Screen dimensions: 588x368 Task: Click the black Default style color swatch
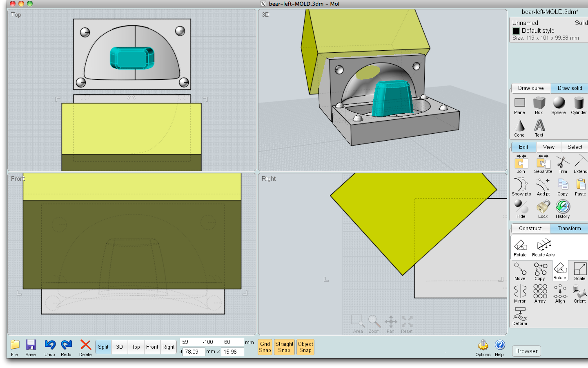pos(516,31)
